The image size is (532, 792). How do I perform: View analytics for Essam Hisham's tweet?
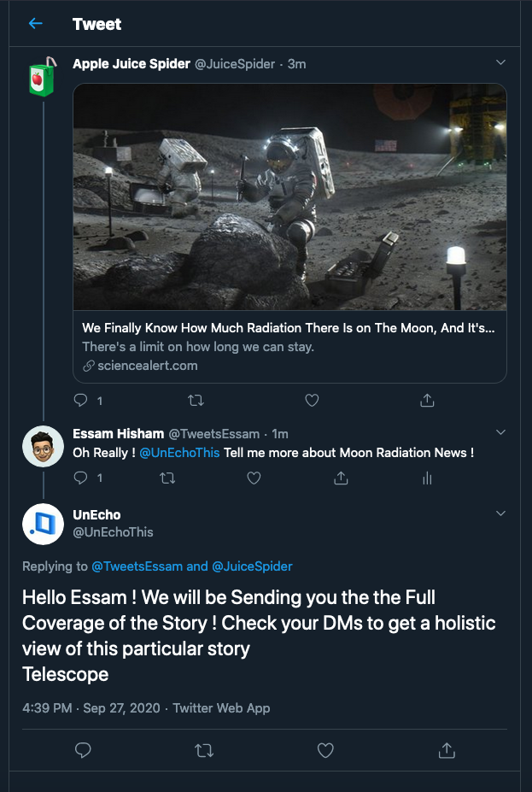[x=427, y=478]
